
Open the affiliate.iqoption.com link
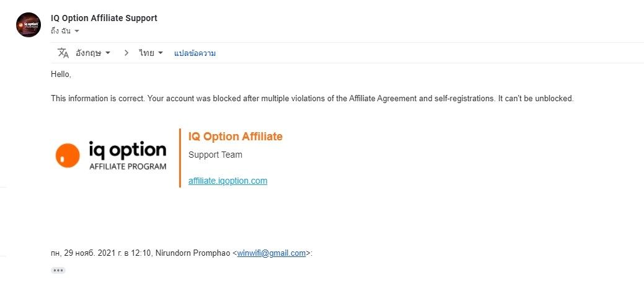227,181
